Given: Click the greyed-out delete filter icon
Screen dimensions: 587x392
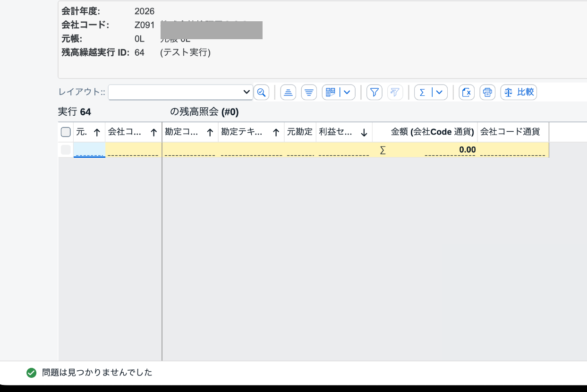Looking at the screenshot, I should pos(395,92).
